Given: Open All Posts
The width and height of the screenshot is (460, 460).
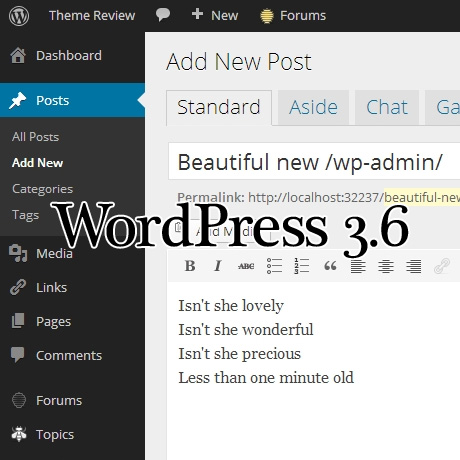Looking at the screenshot, I should [x=35, y=137].
